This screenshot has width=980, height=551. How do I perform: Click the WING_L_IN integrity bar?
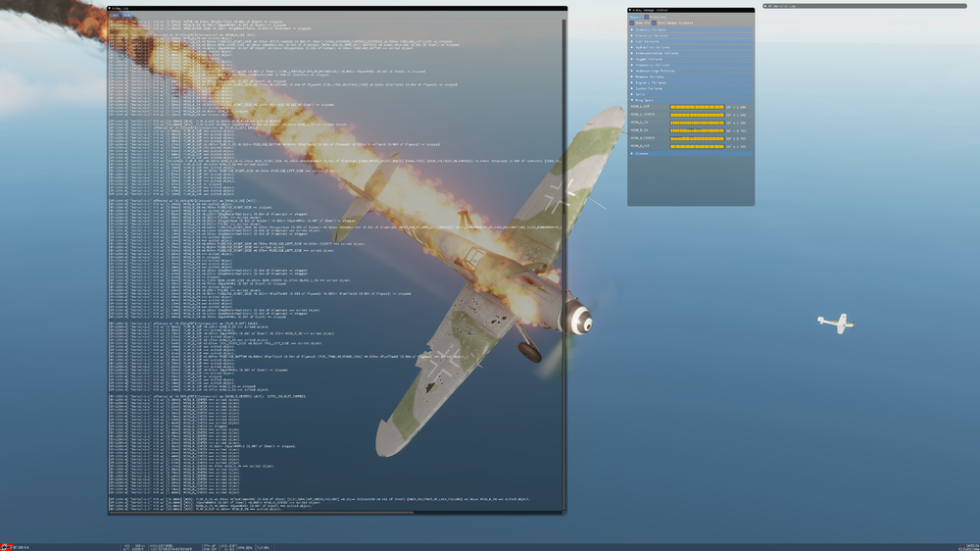click(x=697, y=123)
